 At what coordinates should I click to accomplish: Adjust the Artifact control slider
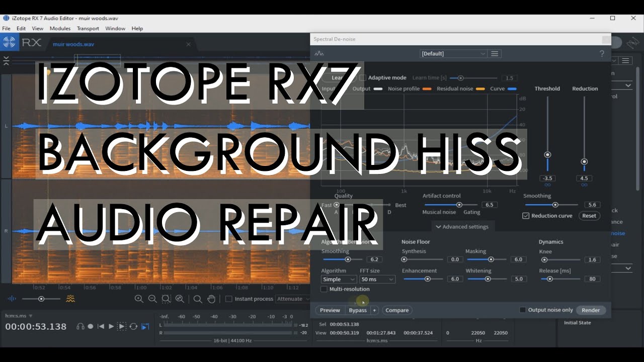pos(459,205)
